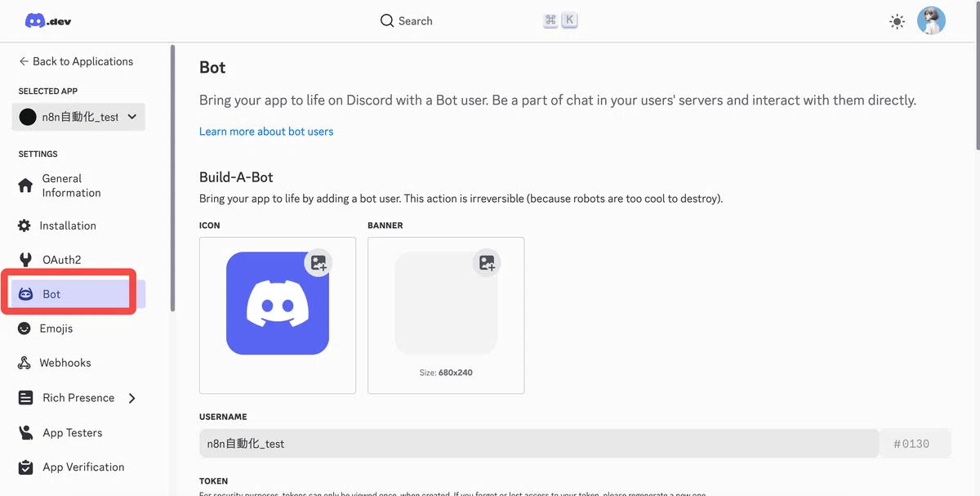
Task: Click the Bot robot icon
Action: 26,294
